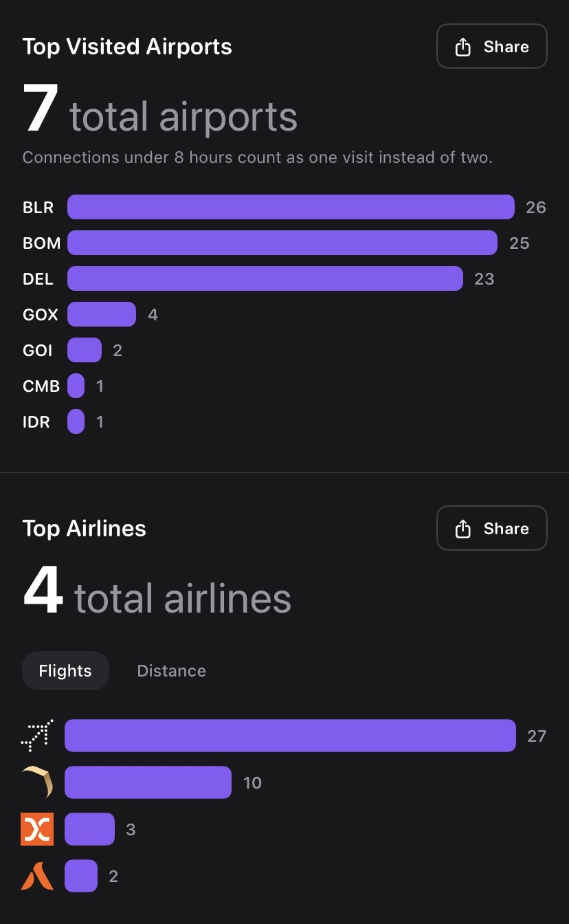Select the Flights tab
The height and width of the screenshot is (924, 569).
(x=65, y=671)
